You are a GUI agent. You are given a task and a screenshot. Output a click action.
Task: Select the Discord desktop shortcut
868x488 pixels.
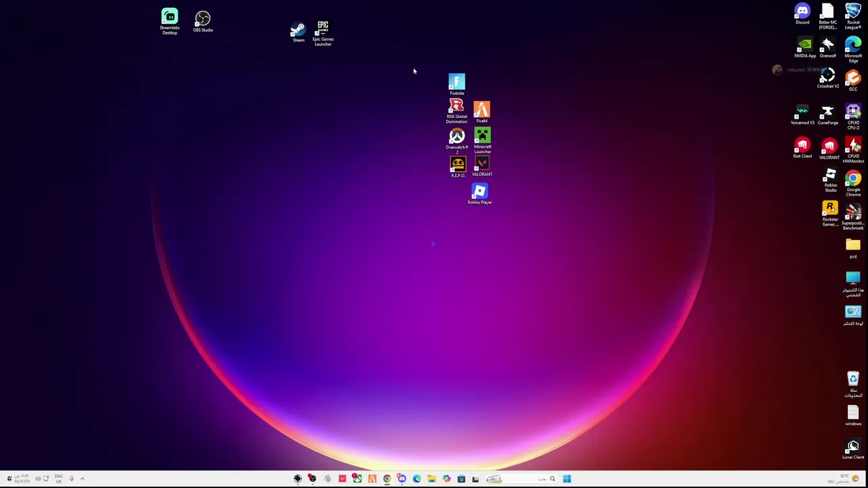pyautogui.click(x=802, y=14)
